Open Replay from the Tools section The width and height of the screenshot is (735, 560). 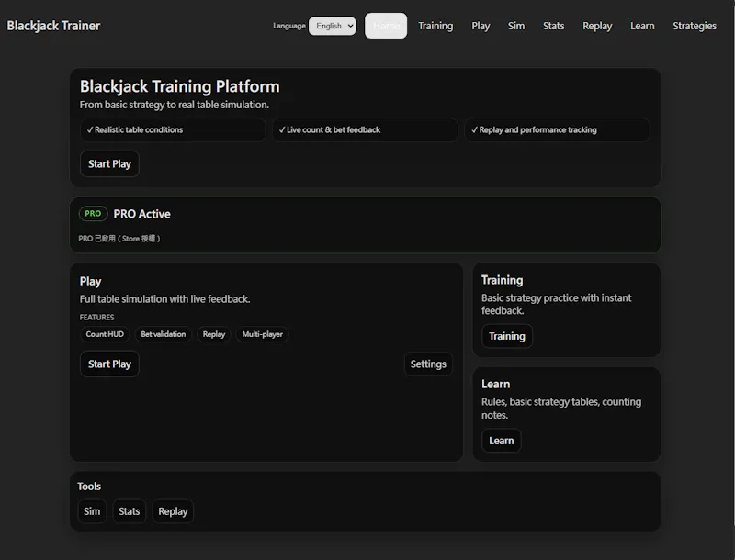tap(173, 511)
